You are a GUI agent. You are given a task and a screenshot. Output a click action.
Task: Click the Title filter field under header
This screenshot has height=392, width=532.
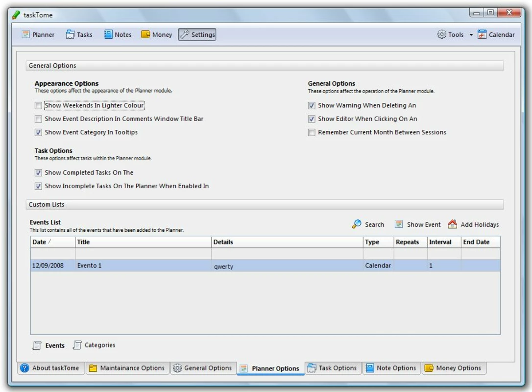pos(143,253)
